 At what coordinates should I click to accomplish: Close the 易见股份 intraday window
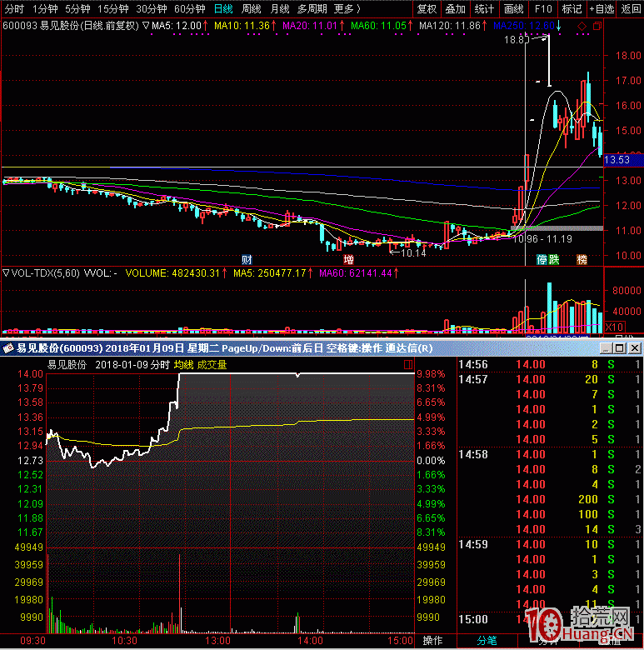[635, 348]
